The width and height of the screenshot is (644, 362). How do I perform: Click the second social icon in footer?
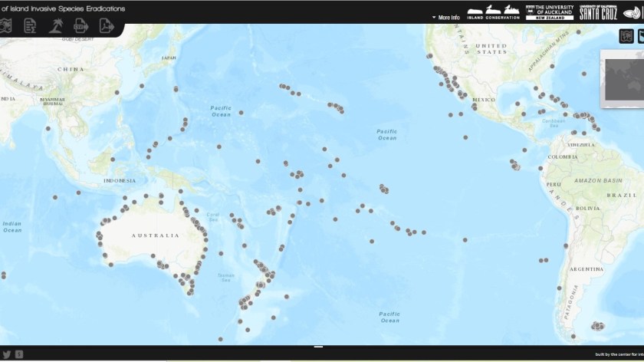point(18,354)
